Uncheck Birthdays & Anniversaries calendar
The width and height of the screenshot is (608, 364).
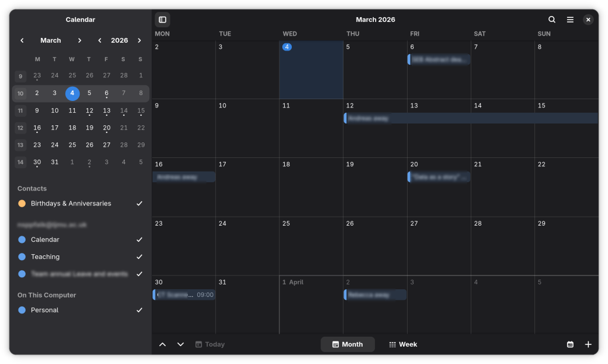tap(139, 204)
